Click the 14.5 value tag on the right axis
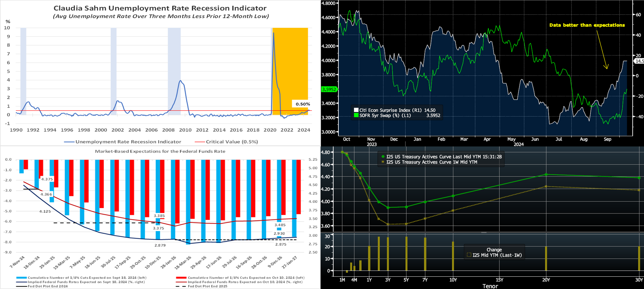The width and height of the screenshot is (644, 289). click(x=639, y=61)
